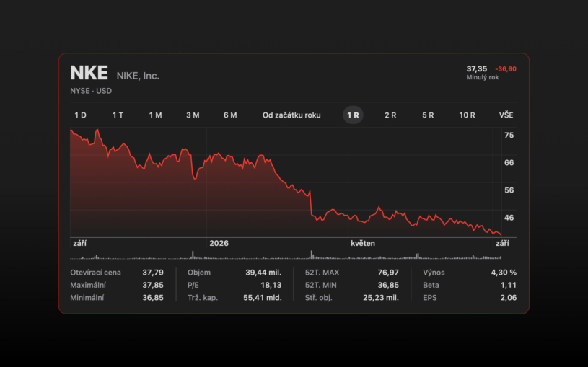Screen dimensions: 588x367
Task: Click the Objem label
Action: coord(198,273)
